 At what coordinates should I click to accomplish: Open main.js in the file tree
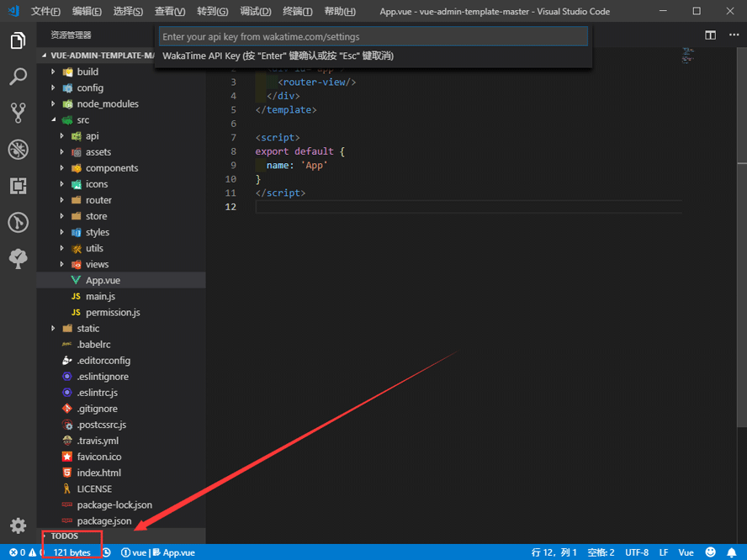[121, 296]
